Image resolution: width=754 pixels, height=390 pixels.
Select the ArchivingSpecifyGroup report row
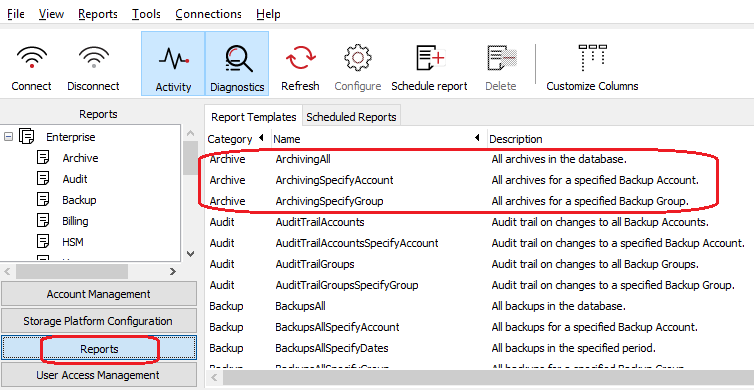(480, 201)
